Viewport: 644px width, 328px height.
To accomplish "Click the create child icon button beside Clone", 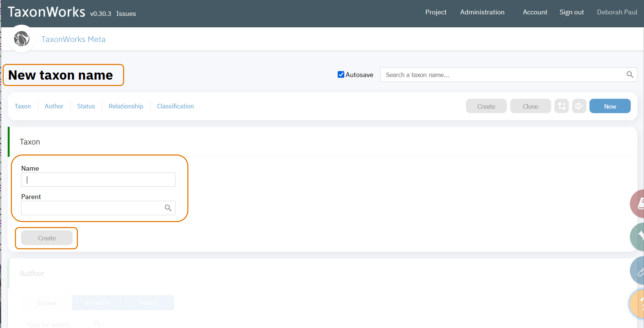I will [561, 106].
